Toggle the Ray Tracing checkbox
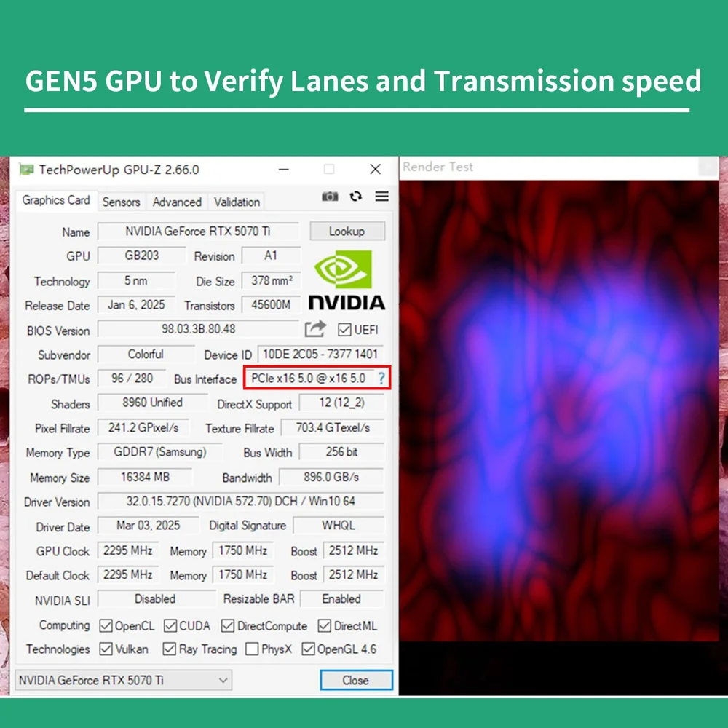Screen dimensions: 728x728 pos(169,649)
